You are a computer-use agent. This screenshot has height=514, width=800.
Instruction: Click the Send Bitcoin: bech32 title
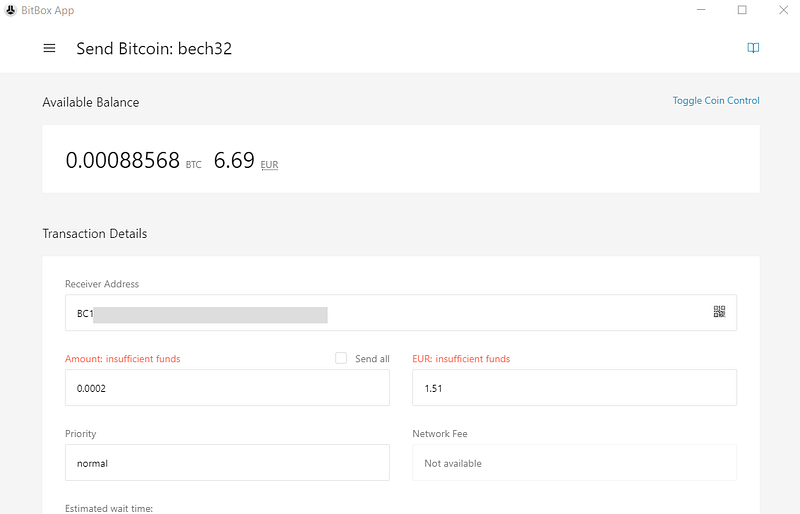click(x=154, y=48)
